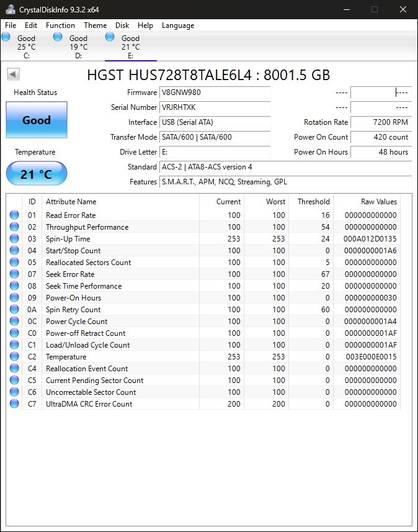Click status orb for Read Error Rate
Image resolution: width=418 pixels, height=532 pixels.
[x=14, y=215]
